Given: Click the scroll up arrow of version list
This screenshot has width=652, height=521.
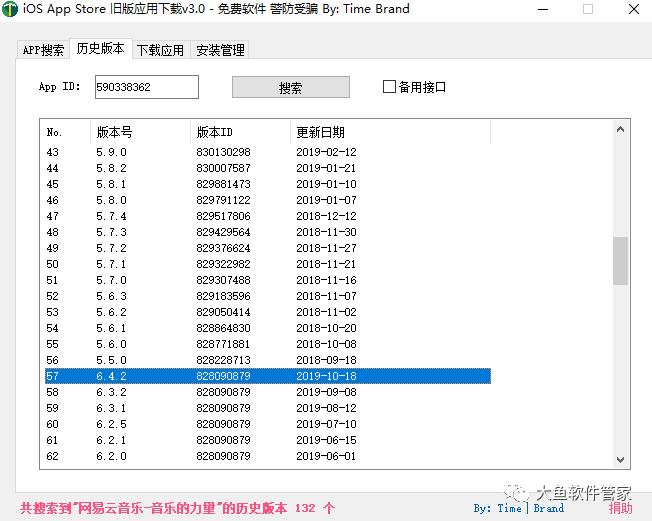Looking at the screenshot, I should (x=620, y=129).
